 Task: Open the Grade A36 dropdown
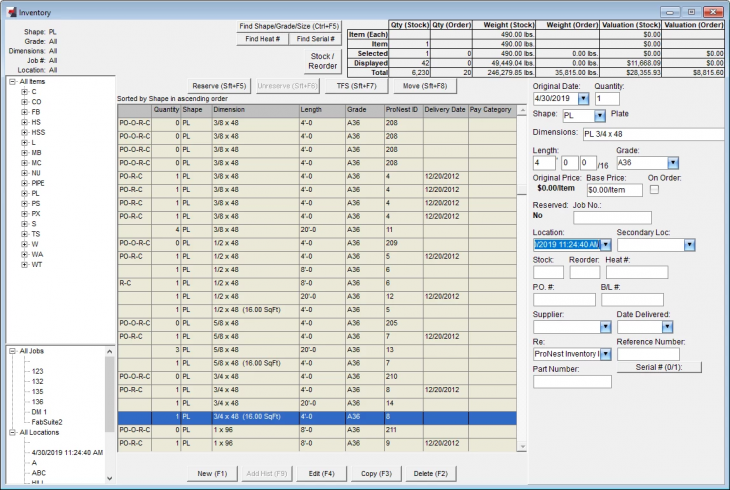click(x=673, y=163)
